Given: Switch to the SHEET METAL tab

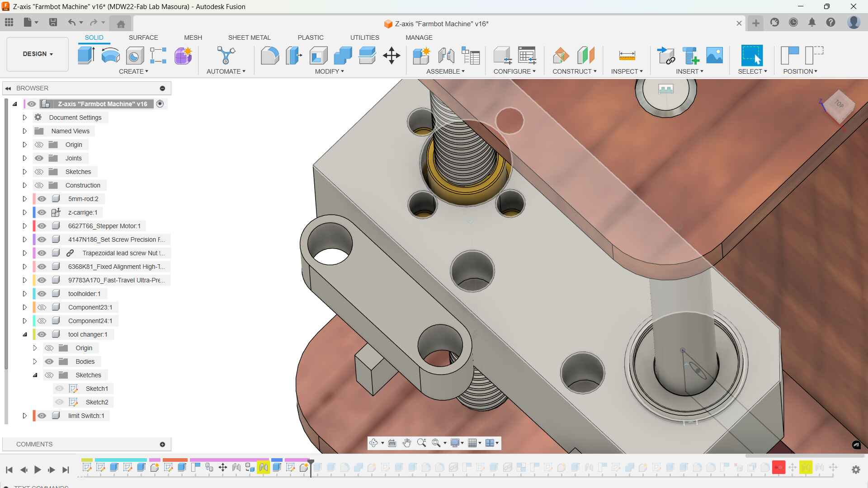Looking at the screenshot, I should pos(249,38).
